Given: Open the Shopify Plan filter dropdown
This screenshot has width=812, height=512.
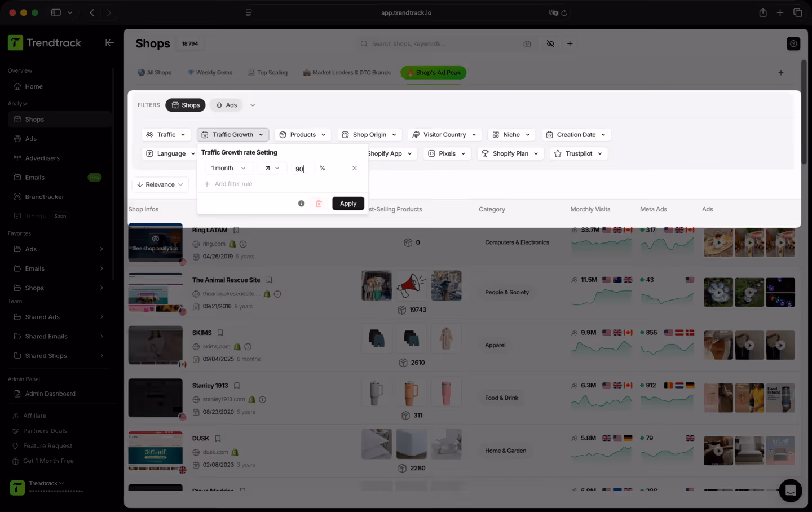Looking at the screenshot, I should 510,153.
